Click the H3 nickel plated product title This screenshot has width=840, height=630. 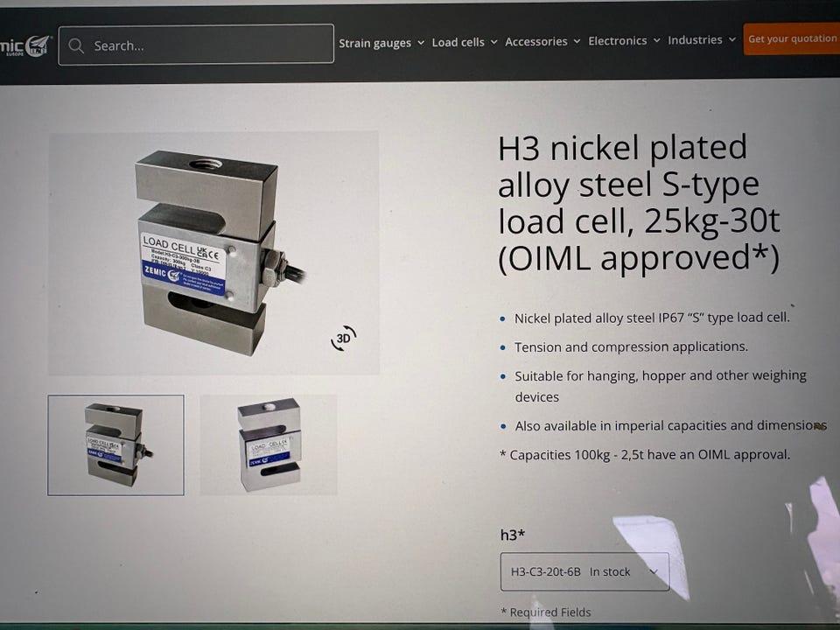[x=639, y=202]
